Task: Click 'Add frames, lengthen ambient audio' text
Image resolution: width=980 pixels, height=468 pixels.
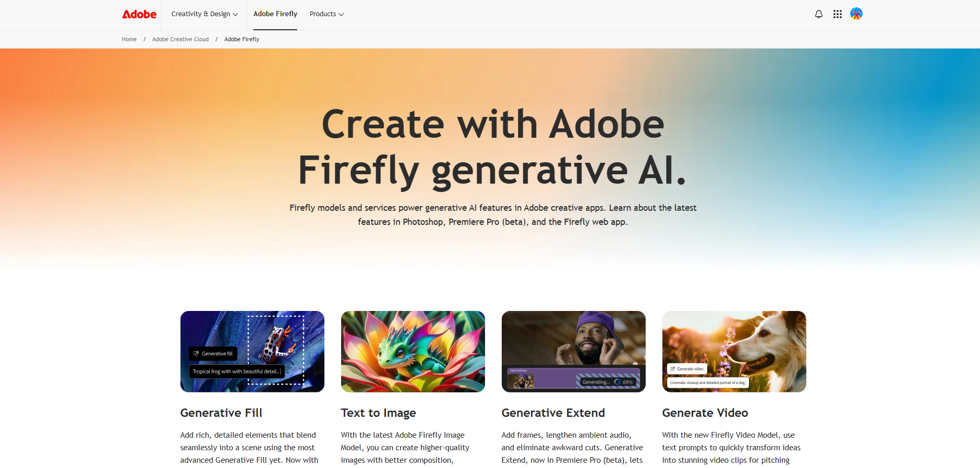Action: point(572,448)
